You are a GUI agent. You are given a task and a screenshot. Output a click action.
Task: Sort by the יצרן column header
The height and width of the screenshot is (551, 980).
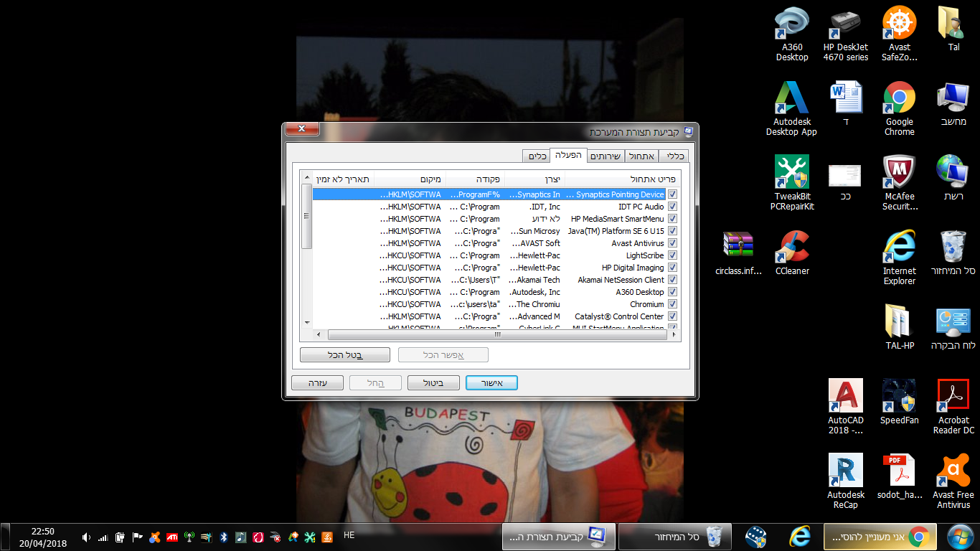(x=535, y=179)
